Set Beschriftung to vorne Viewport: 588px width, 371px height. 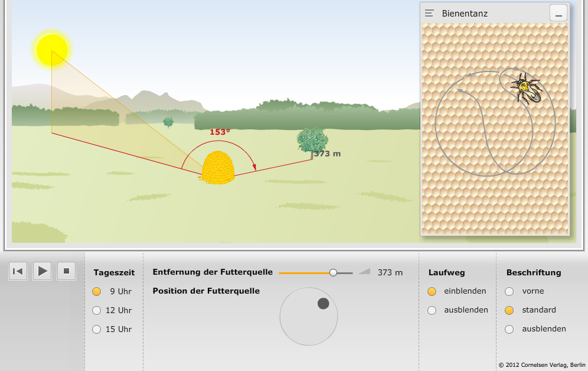(509, 291)
